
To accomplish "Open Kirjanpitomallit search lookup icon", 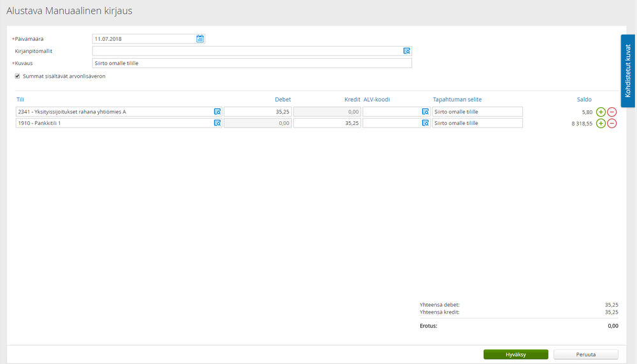I will [407, 51].
